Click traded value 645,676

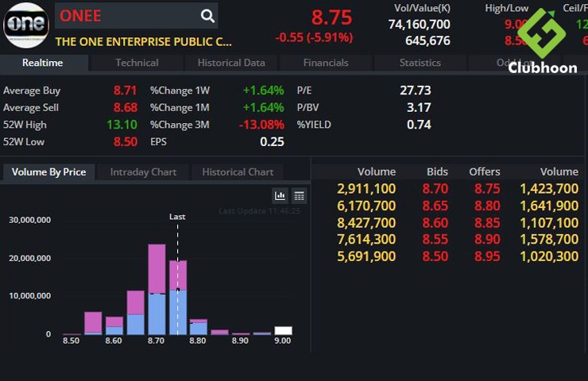tap(427, 40)
